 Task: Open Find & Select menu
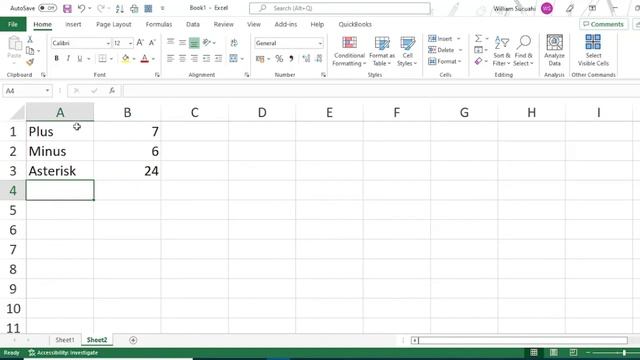523,51
